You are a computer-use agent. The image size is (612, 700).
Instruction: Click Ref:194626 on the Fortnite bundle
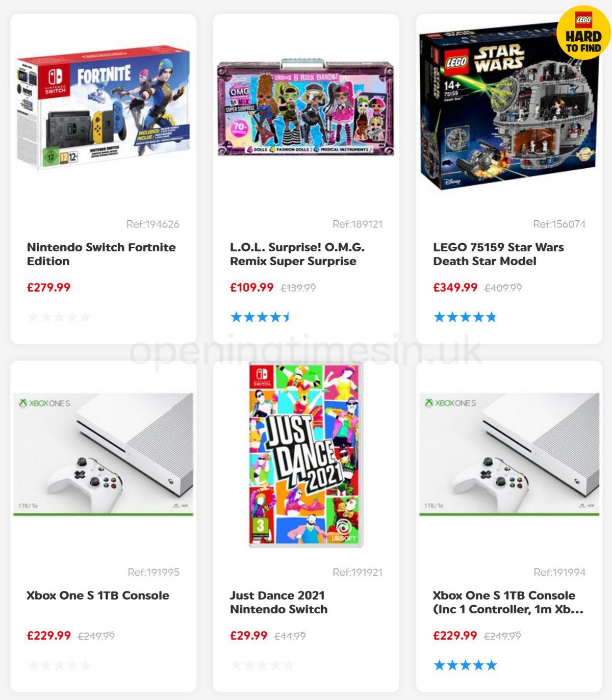point(153,223)
